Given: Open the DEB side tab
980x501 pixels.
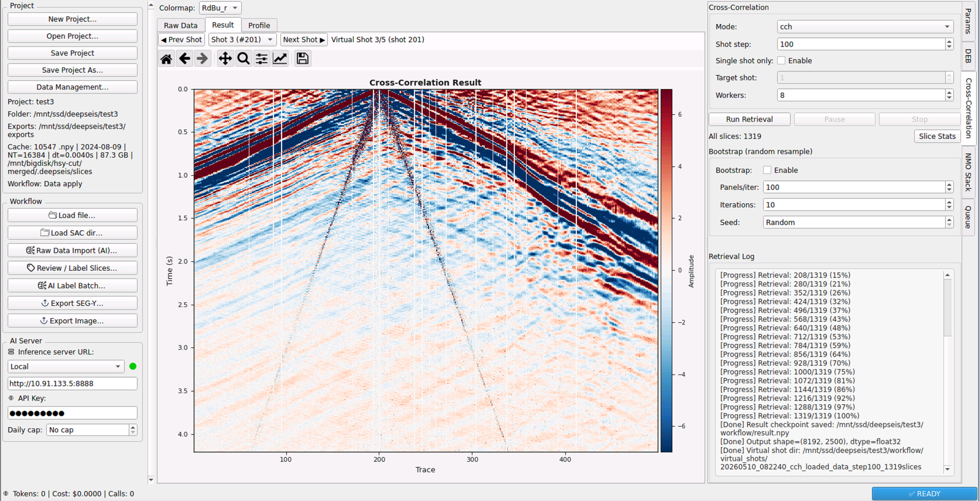Looking at the screenshot, I should [x=969, y=56].
